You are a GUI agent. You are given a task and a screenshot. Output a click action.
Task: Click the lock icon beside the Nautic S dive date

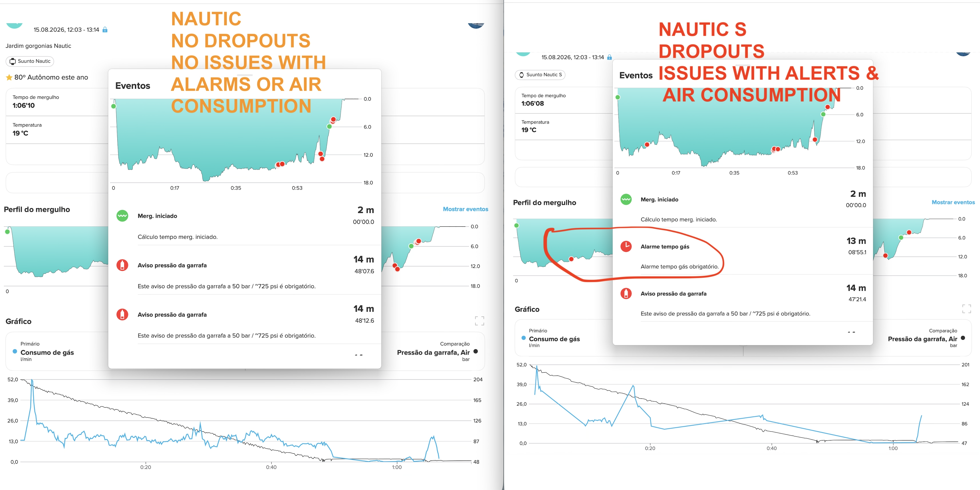point(610,57)
